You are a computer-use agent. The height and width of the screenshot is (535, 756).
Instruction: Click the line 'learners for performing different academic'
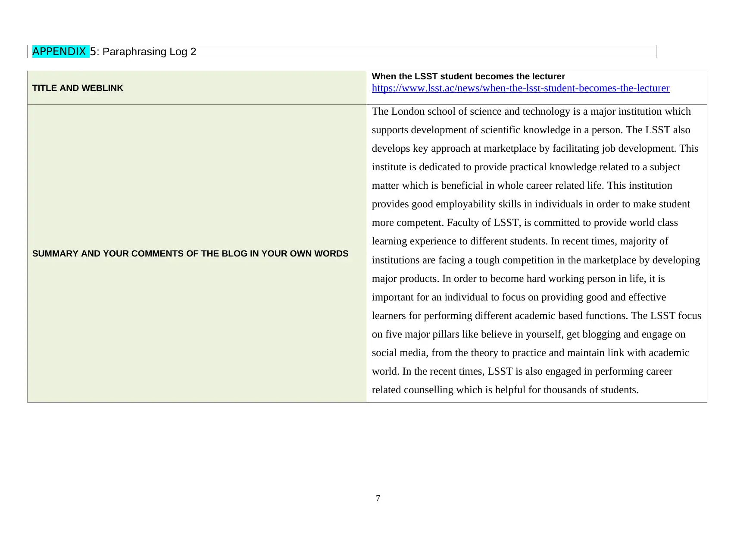537,316
